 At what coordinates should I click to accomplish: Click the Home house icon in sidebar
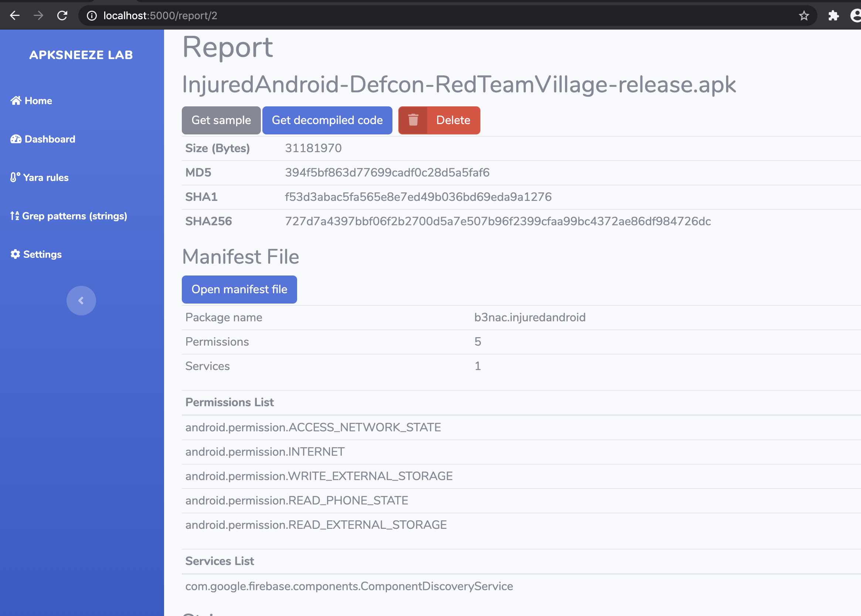tap(16, 100)
